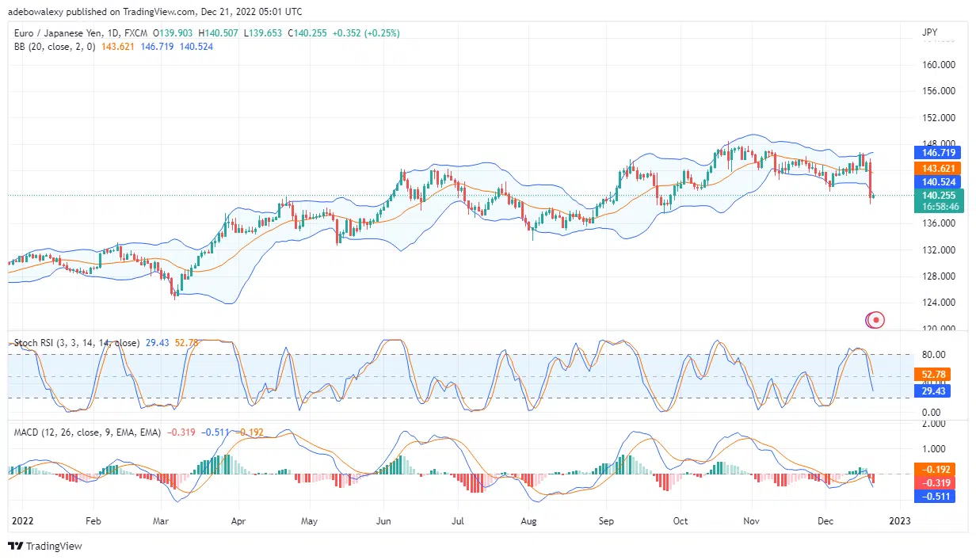Click the red target icon on chart
Viewport: 976px width, 560px height.
875,320
